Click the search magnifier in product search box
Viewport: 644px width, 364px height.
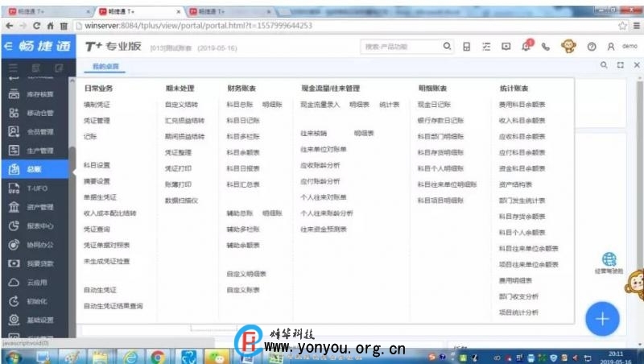click(x=447, y=47)
